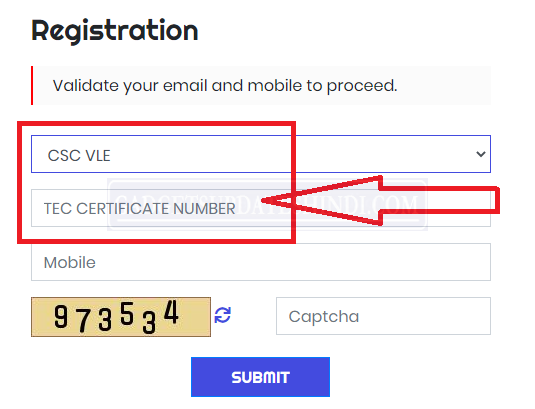The height and width of the screenshot is (409, 535).
Task: Click the GADGETSUPDATESHINDI.COM watermark
Action: pos(267,204)
